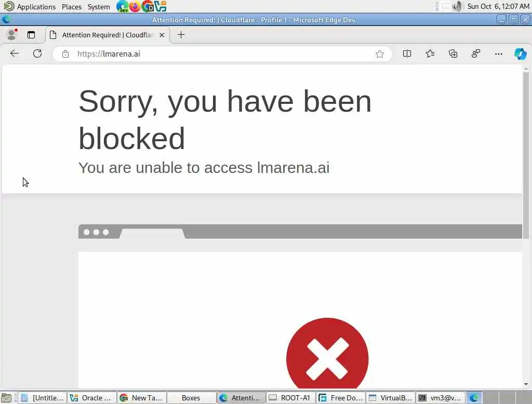
Task: Close the Attention Required tab
Action: [x=162, y=35]
